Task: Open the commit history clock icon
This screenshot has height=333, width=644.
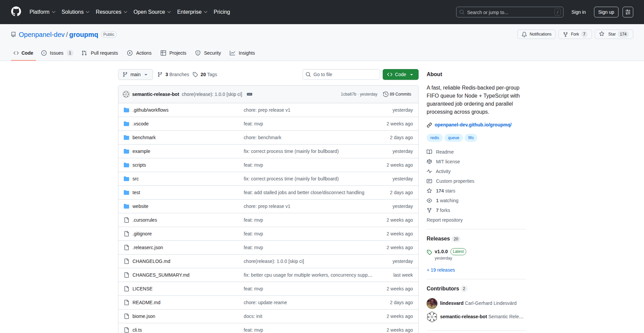Action: 386,94
